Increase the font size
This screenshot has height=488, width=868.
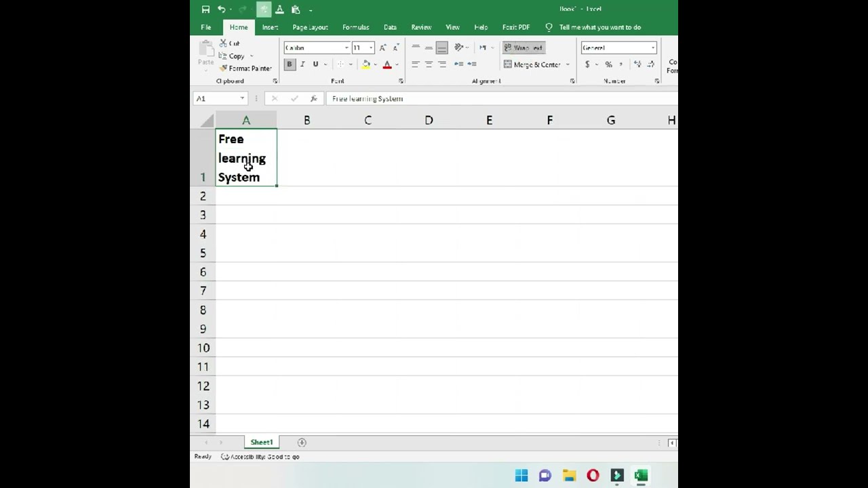tap(382, 47)
